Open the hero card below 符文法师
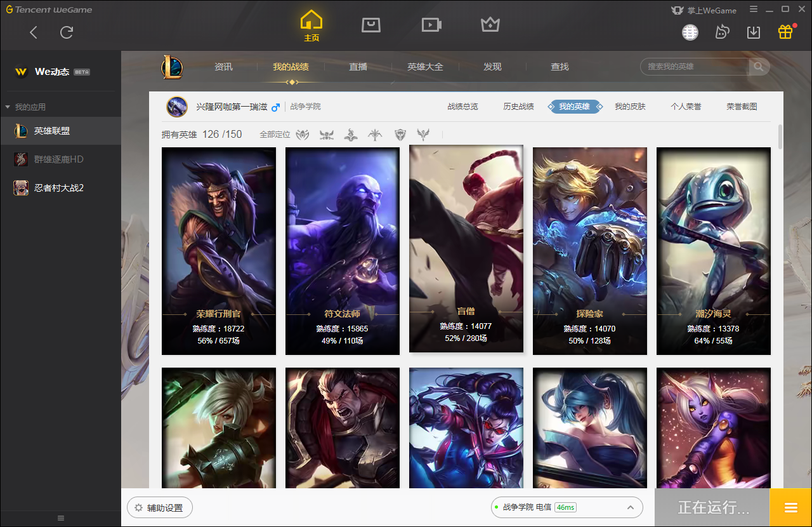Image resolution: width=812 pixels, height=527 pixels. (x=343, y=428)
